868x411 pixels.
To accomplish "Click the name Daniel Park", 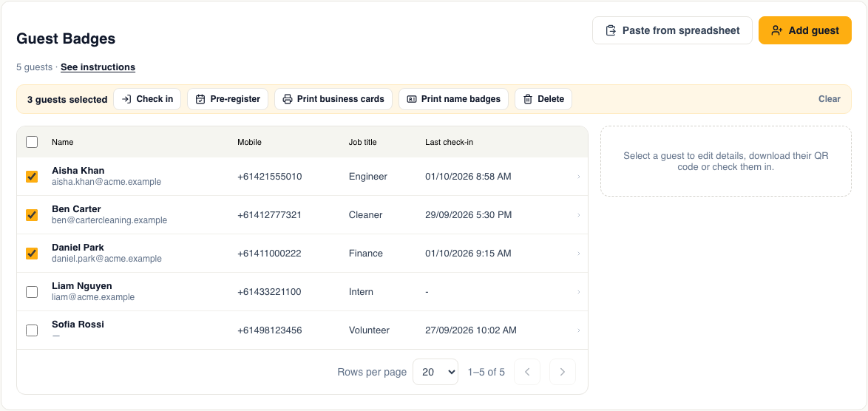I will pos(78,247).
